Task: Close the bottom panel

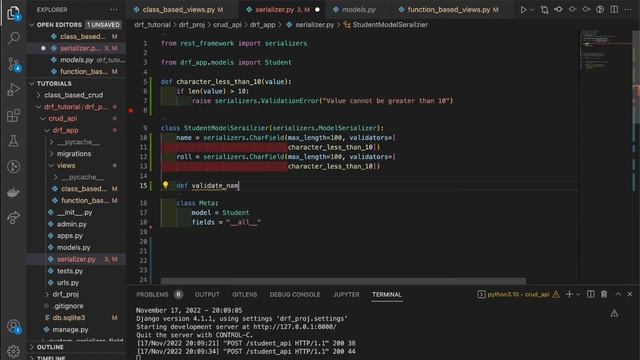Action: coord(630,294)
